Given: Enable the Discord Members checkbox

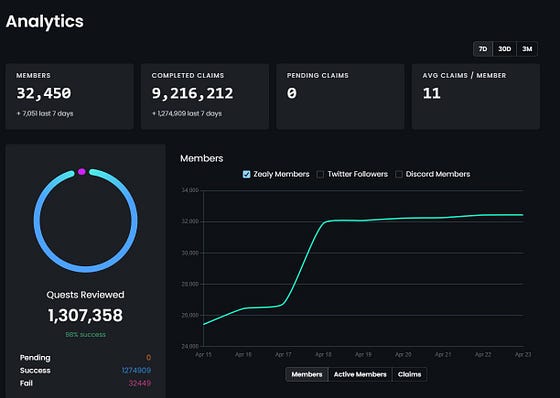Looking at the screenshot, I should coord(399,174).
